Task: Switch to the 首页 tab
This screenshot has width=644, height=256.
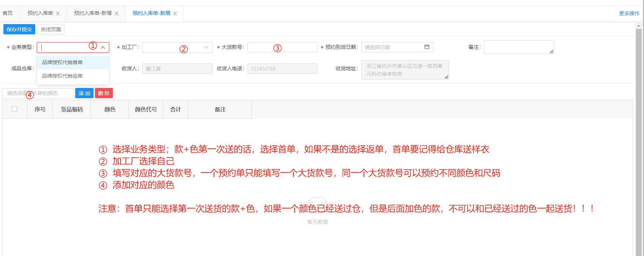Action: pos(7,13)
